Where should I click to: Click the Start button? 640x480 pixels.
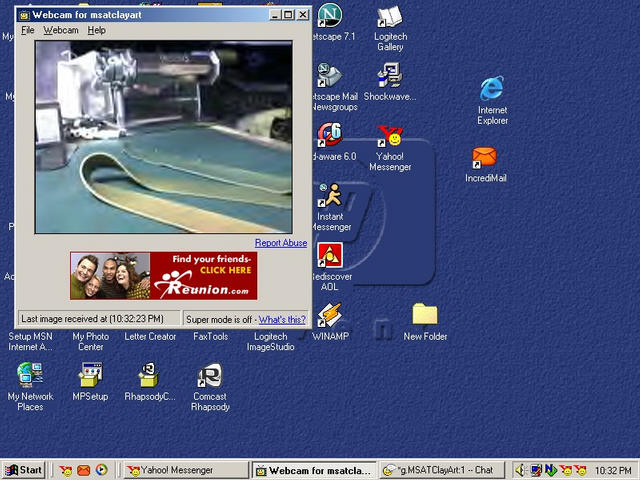click(x=24, y=470)
